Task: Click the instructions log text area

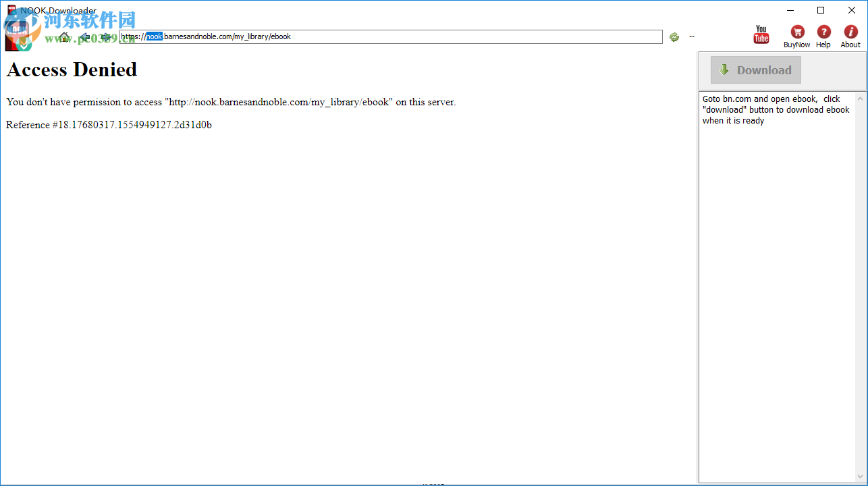Action: pyautogui.click(x=777, y=287)
